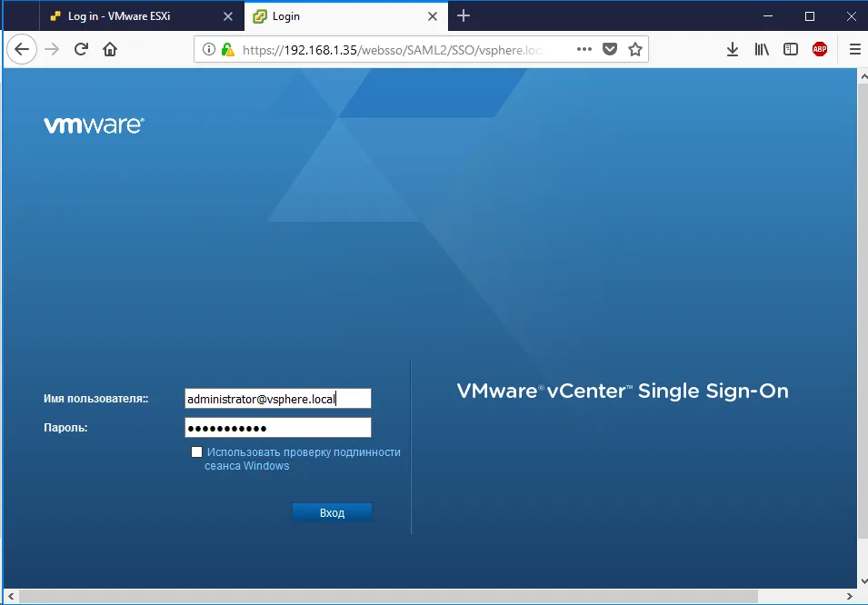Click the Имя пользователя label

pyautogui.click(x=95, y=399)
